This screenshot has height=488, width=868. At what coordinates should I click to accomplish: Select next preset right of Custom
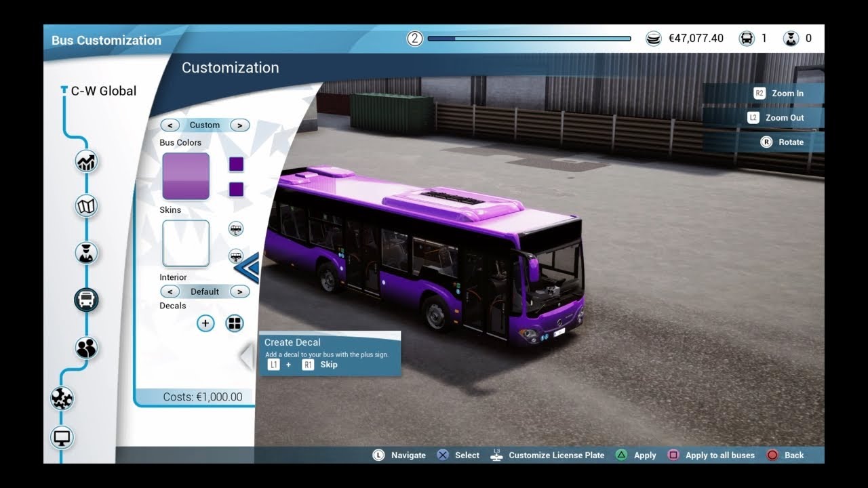click(x=240, y=125)
